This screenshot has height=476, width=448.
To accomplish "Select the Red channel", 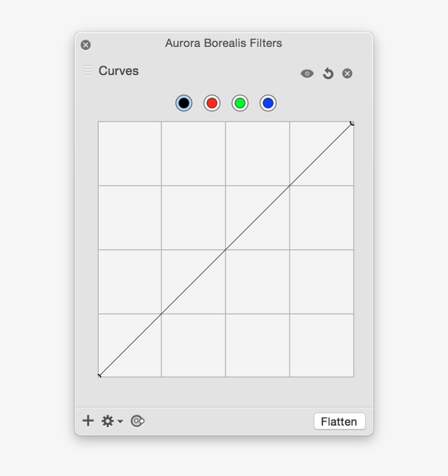I will (211, 103).
